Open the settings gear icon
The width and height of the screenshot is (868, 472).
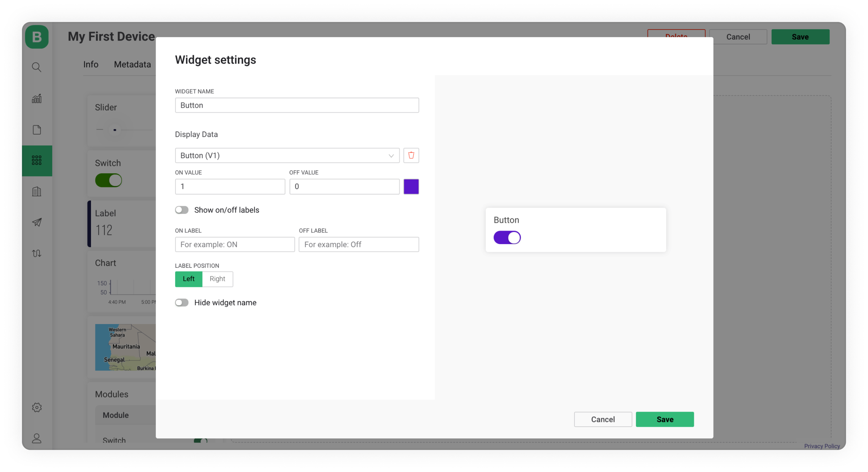coord(37,407)
